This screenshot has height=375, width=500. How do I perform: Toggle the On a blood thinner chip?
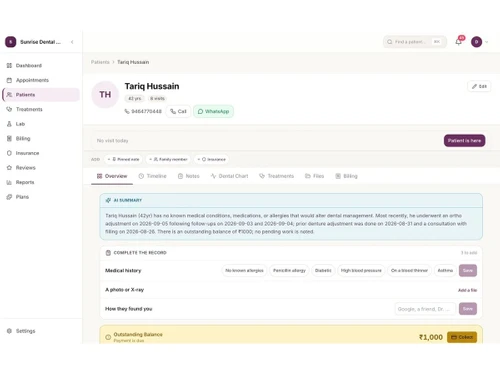[409, 270]
